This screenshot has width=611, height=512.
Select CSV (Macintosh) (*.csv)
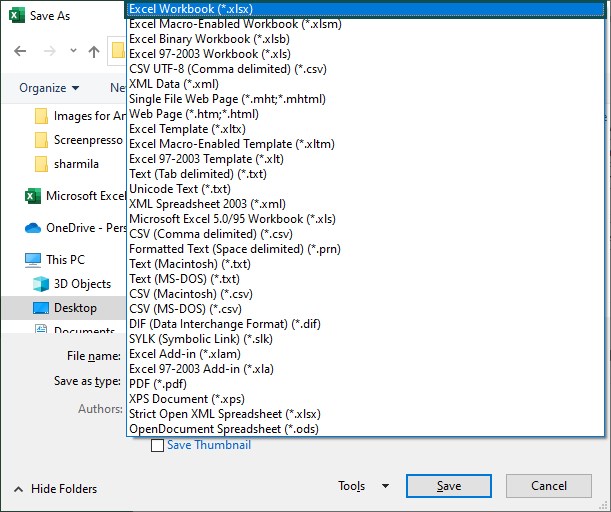365,294
